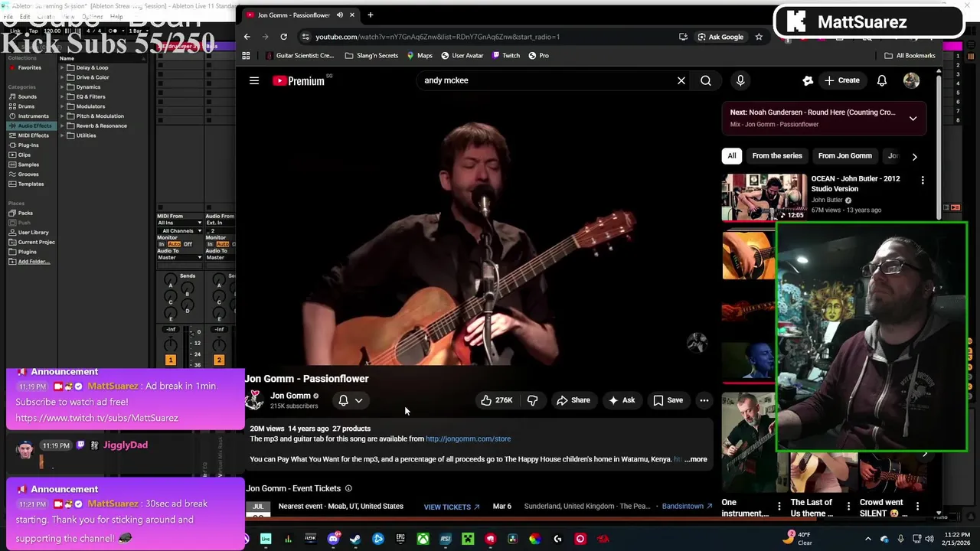This screenshot has width=980, height=551.
Task: Open Discord from the taskbar
Action: [333, 539]
